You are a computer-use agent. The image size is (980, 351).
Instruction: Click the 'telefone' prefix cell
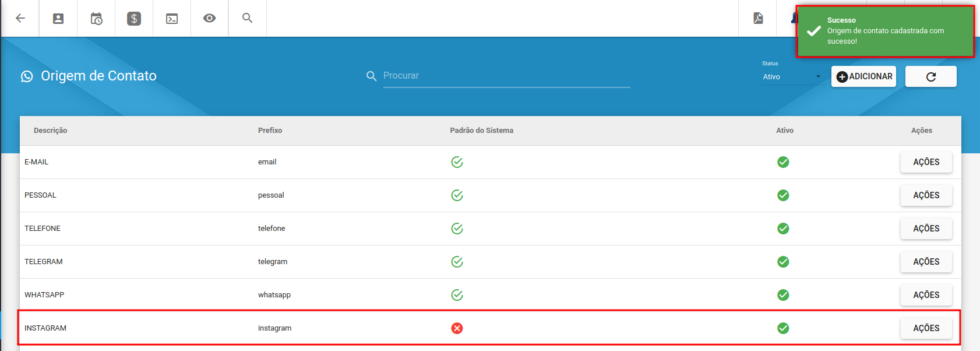(272, 229)
